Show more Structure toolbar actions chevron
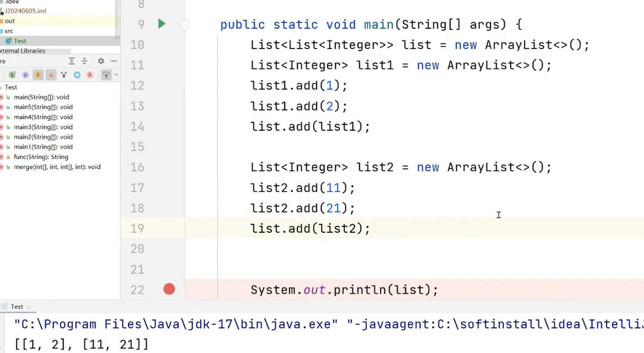The width and height of the screenshot is (644, 353). [x=116, y=75]
